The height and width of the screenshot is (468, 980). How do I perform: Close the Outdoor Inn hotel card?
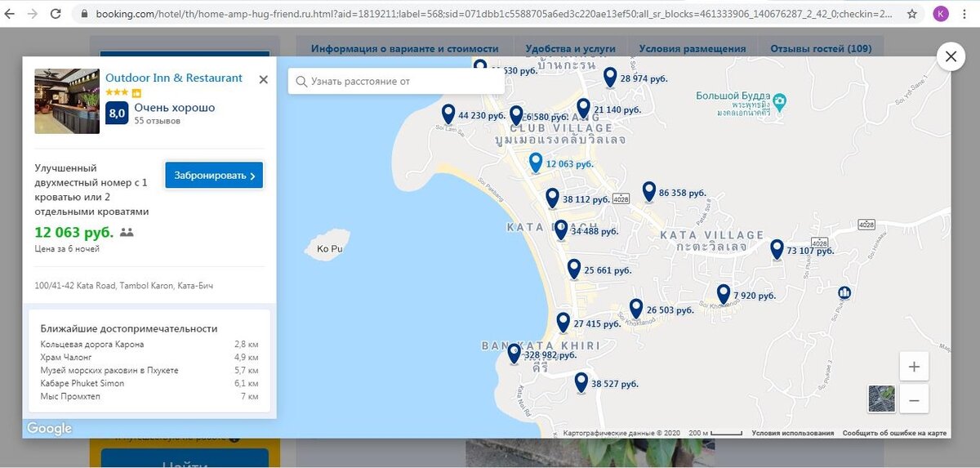(263, 79)
